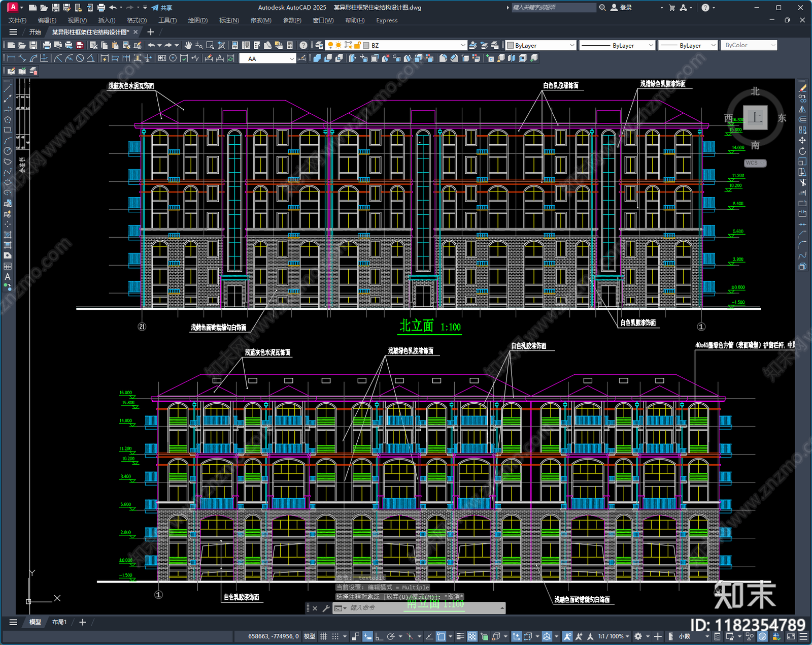Screen dimensions: 812x645
Task: Open the Workspace Switching gear icon
Action: [x=638, y=636]
